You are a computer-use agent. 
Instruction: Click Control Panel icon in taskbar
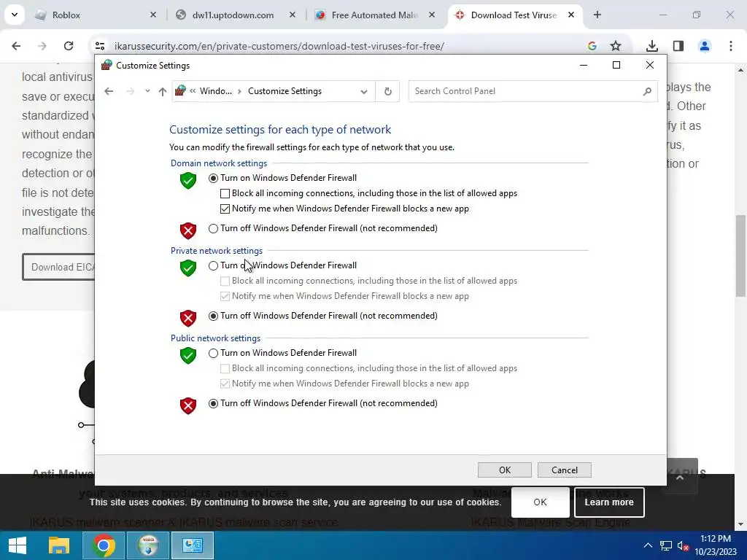point(193,545)
